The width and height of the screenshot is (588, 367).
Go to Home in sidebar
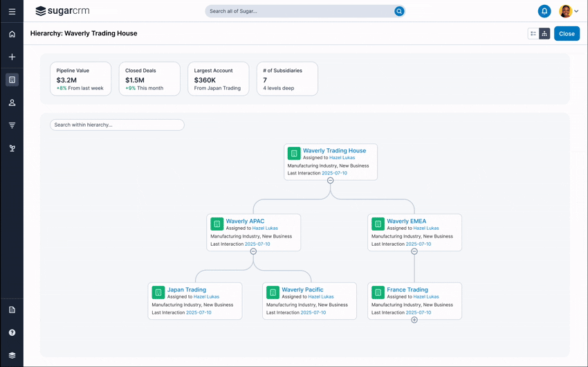(x=12, y=34)
